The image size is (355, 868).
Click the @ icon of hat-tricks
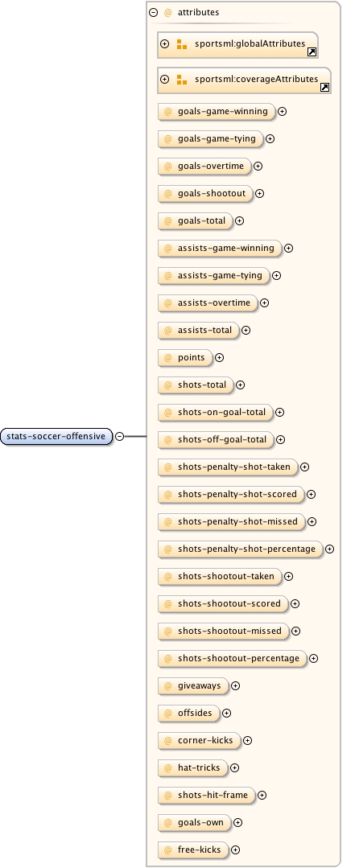pos(167,767)
